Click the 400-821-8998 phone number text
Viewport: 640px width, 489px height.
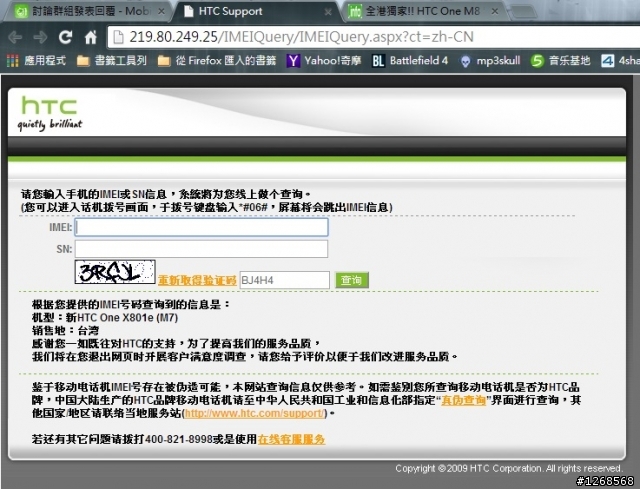tap(179, 439)
